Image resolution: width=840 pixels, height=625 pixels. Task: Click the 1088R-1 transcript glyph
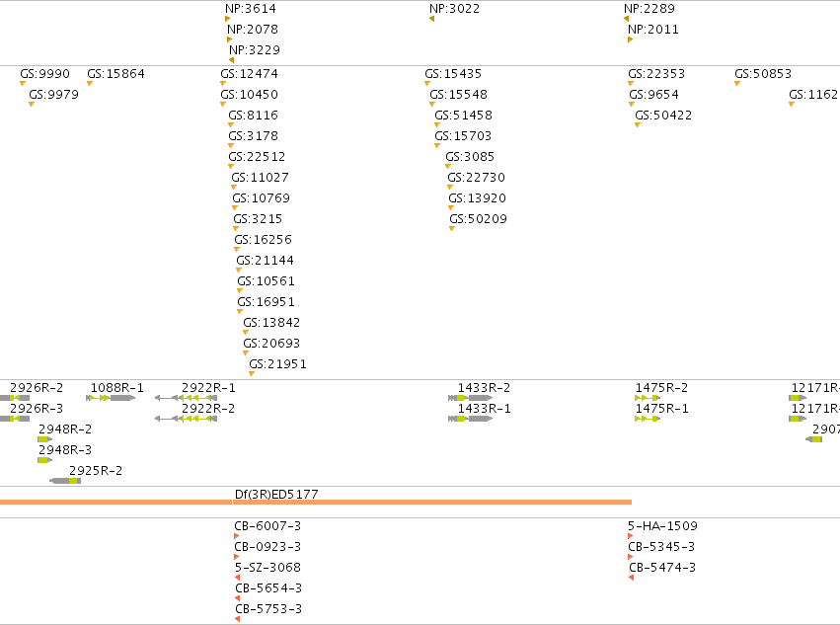pos(111,398)
